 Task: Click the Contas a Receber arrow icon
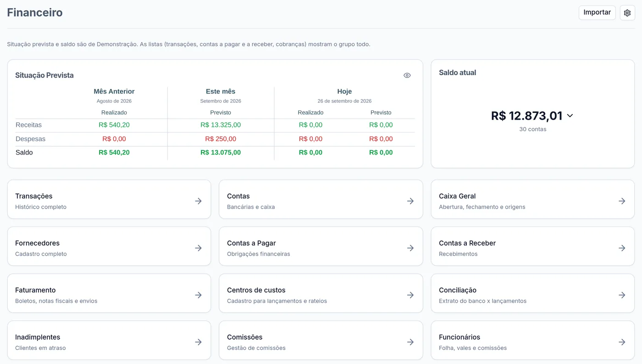point(622,248)
